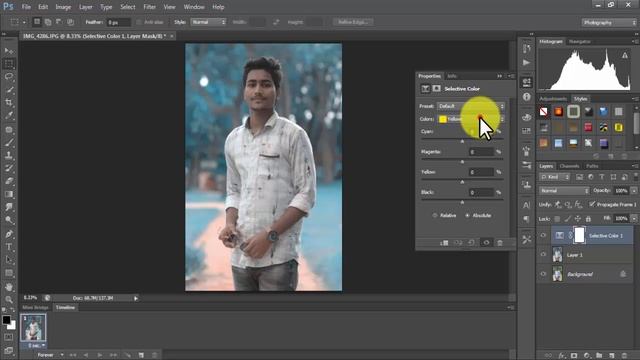Select the Gradient tool

pos(9,194)
